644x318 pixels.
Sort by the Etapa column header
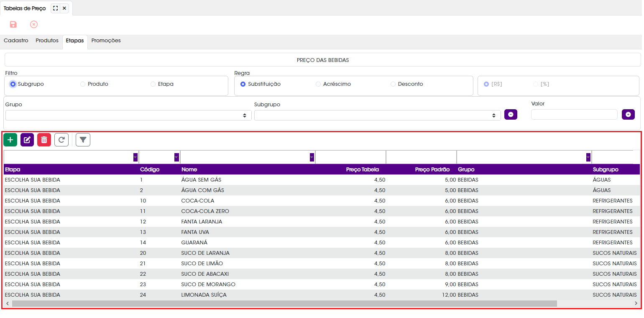[x=13, y=169]
